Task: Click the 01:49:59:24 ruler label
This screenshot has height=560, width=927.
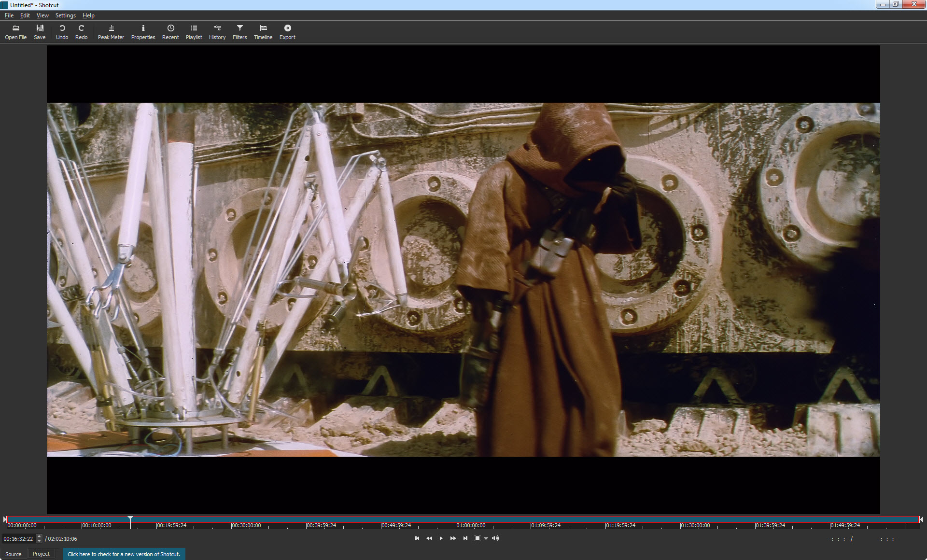Action: (845, 525)
